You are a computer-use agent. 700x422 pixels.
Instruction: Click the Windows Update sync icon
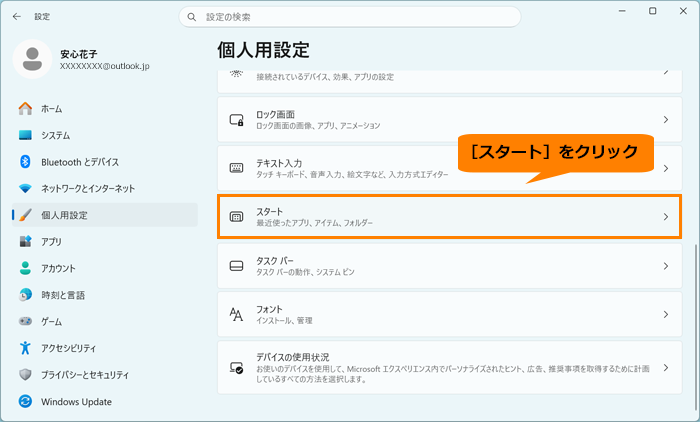[25, 401]
